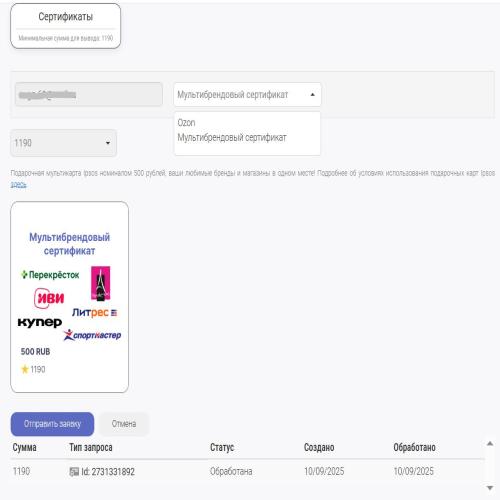Click the Спортмастер logo
This screenshot has height=500, width=500.
pyautogui.click(x=92, y=335)
